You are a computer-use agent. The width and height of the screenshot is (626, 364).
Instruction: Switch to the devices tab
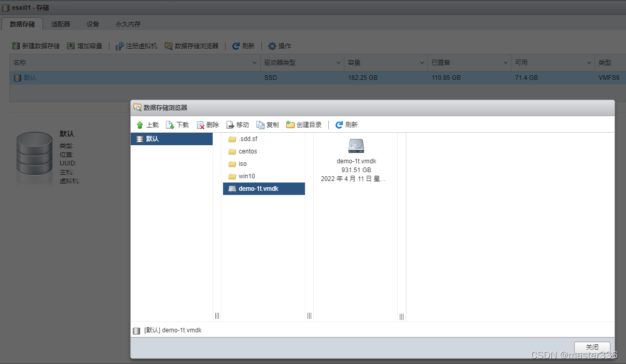pos(93,24)
